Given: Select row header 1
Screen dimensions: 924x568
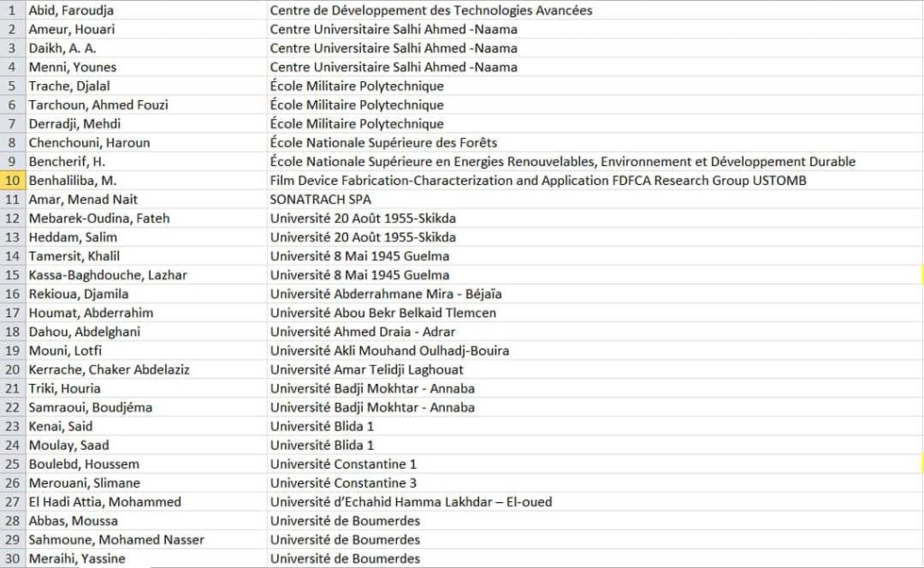Looking at the screenshot, I should 13,10.
